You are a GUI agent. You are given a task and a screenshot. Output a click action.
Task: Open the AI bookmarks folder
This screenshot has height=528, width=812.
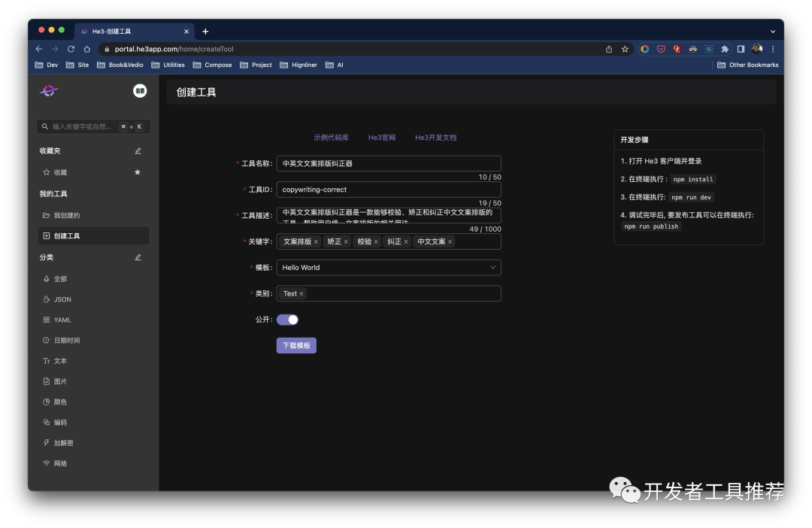coord(334,65)
